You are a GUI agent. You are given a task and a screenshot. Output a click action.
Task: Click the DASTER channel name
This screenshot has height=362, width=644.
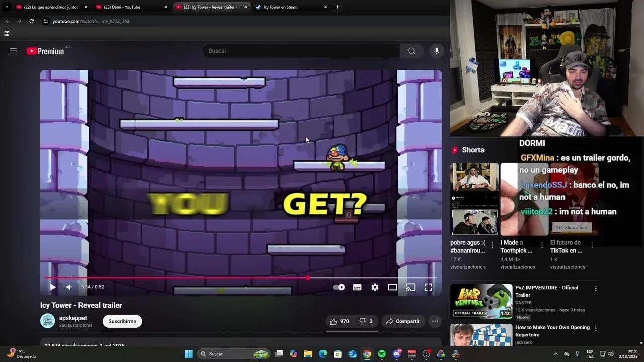(x=523, y=303)
